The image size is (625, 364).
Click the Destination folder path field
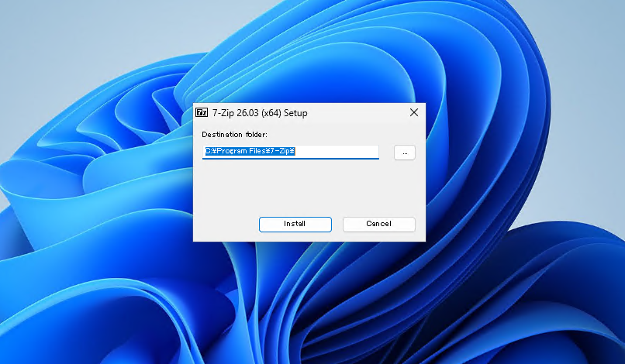pos(291,152)
